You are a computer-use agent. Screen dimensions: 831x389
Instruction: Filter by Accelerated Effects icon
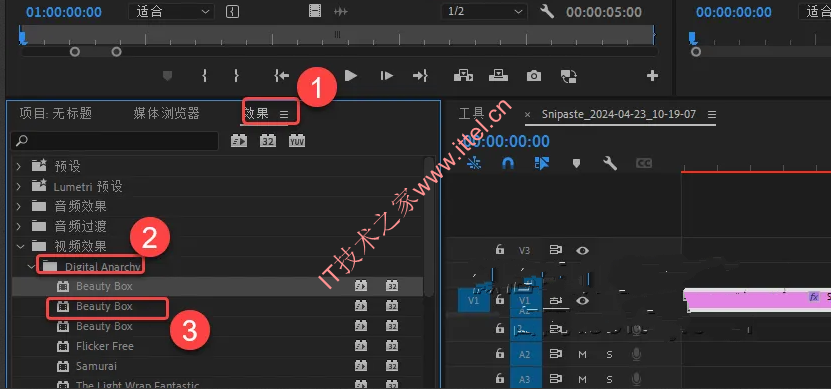(239, 141)
